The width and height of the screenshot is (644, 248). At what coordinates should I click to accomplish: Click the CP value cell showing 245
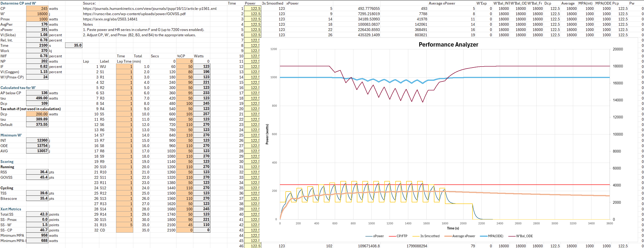(37, 8)
